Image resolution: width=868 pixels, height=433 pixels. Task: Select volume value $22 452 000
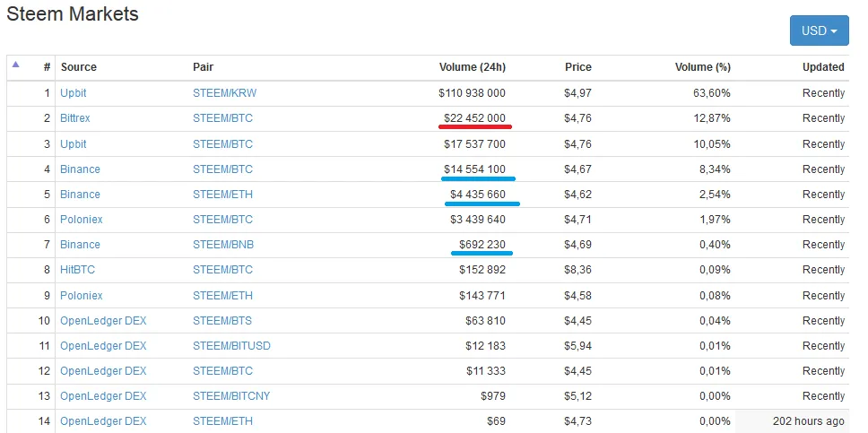point(475,118)
